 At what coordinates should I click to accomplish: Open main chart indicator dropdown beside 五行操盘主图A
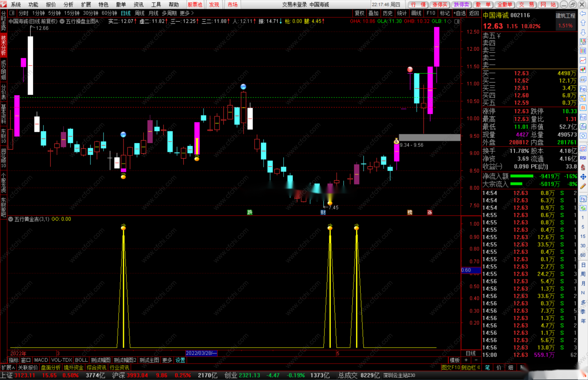point(62,21)
